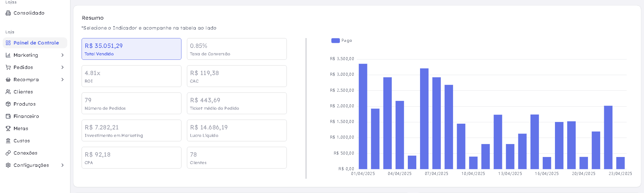This screenshot has width=644, height=193.
Task: Open Consolidado via its building icon
Action: (x=8, y=13)
